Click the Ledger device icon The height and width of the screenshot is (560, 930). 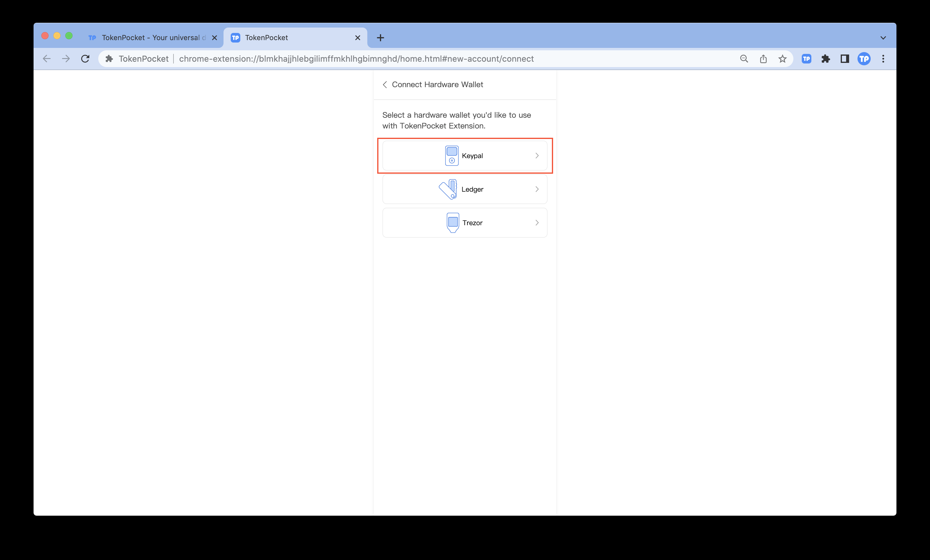tap(448, 189)
